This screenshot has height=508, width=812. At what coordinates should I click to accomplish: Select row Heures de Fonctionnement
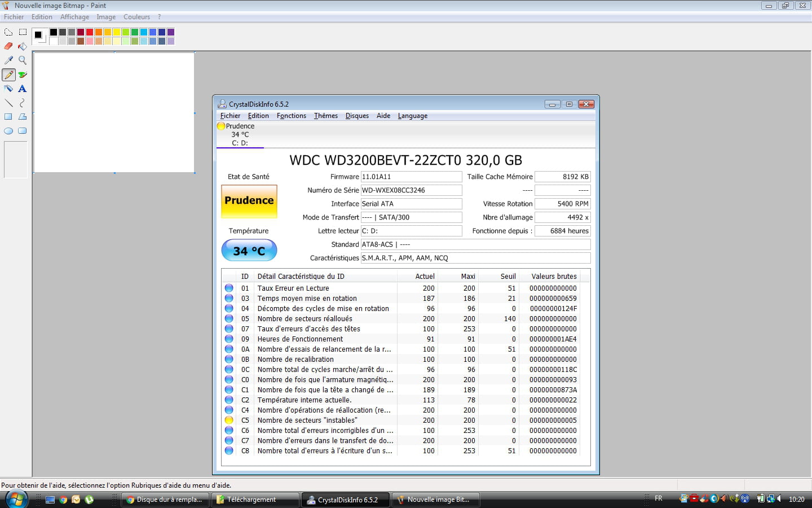401,339
